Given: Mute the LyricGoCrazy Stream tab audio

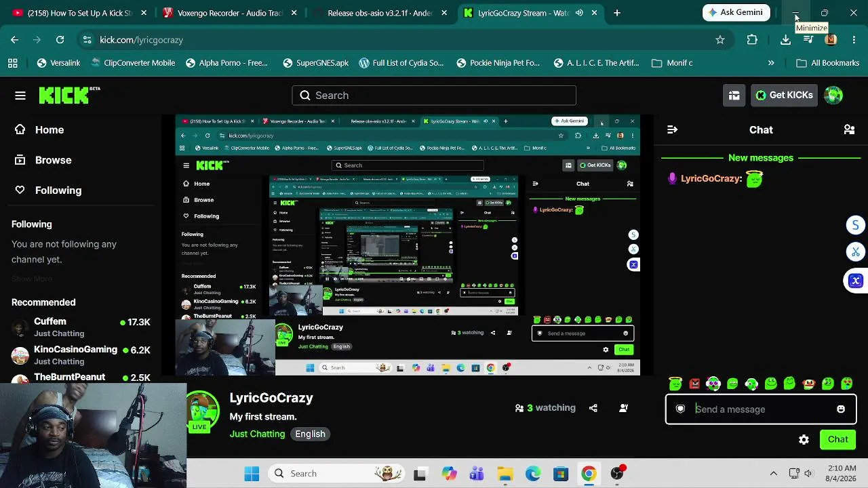Looking at the screenshot, I should tap(579, 13).
